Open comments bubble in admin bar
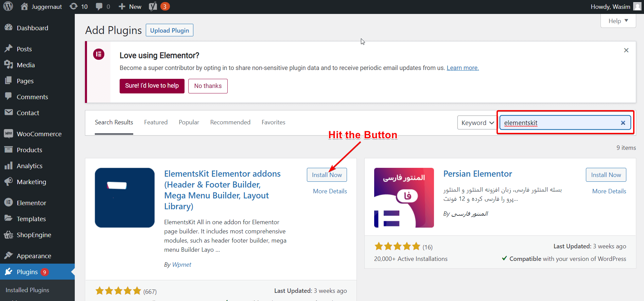Screen dimensions: 644x301 99,6
